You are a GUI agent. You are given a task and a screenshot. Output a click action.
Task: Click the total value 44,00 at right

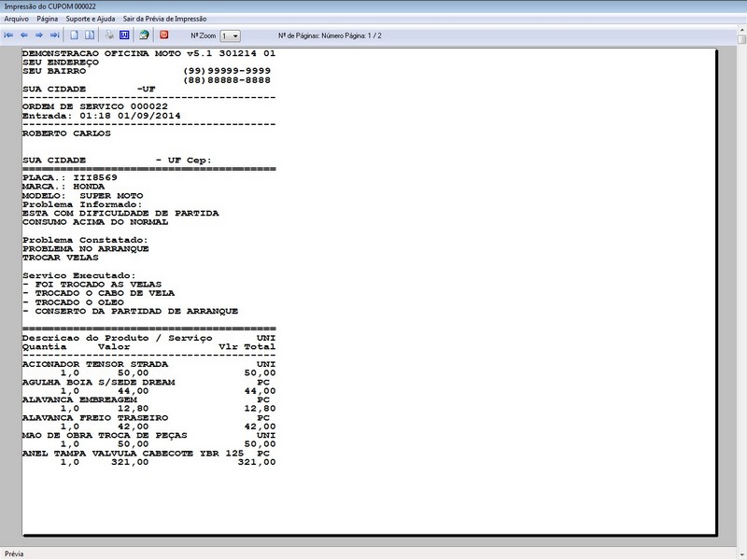coord(261,391)
